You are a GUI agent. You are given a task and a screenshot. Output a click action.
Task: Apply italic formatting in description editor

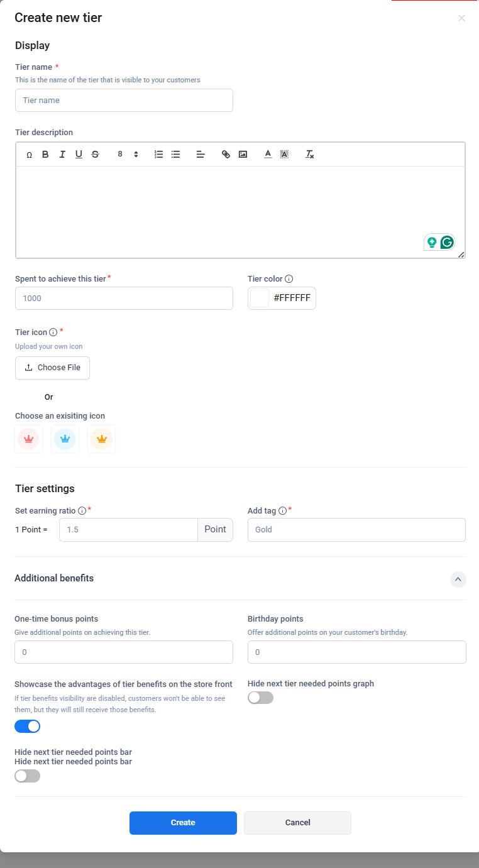[62, 154]
